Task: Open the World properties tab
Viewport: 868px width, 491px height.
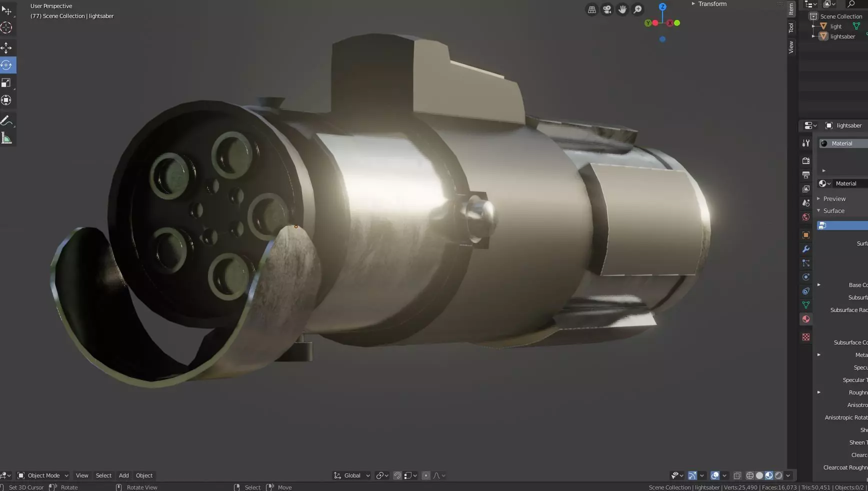Action: pyautogui.click(x=805, y=216)
